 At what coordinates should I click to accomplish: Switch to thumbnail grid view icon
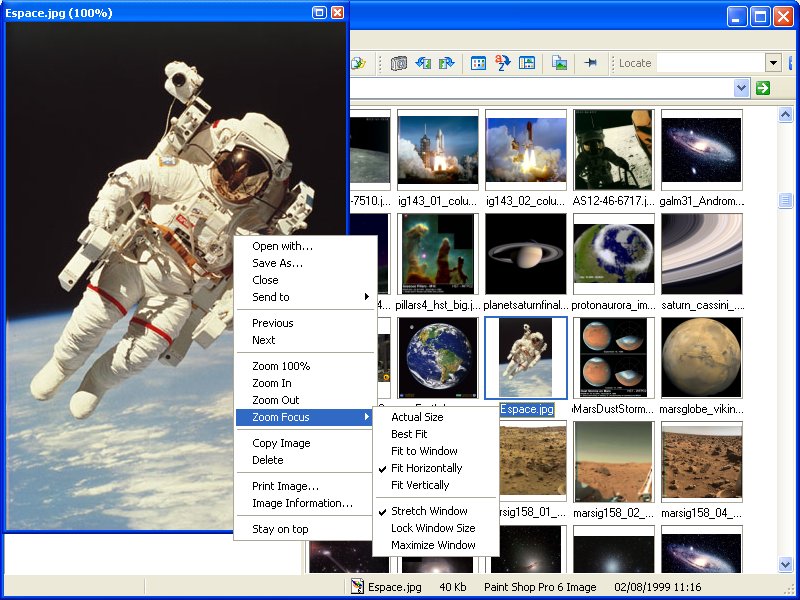478,63
